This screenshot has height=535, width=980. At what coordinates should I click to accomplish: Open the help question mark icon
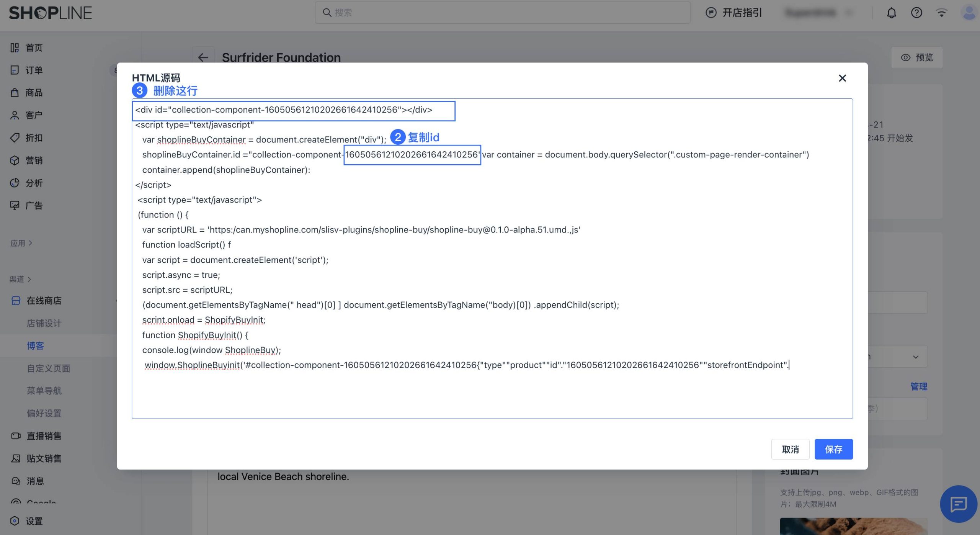pyautogui.click(x=916, y=13)
